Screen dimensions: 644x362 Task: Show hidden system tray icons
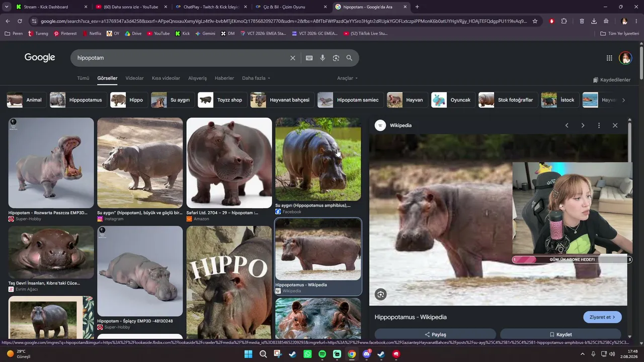click(x=583, y=354)
